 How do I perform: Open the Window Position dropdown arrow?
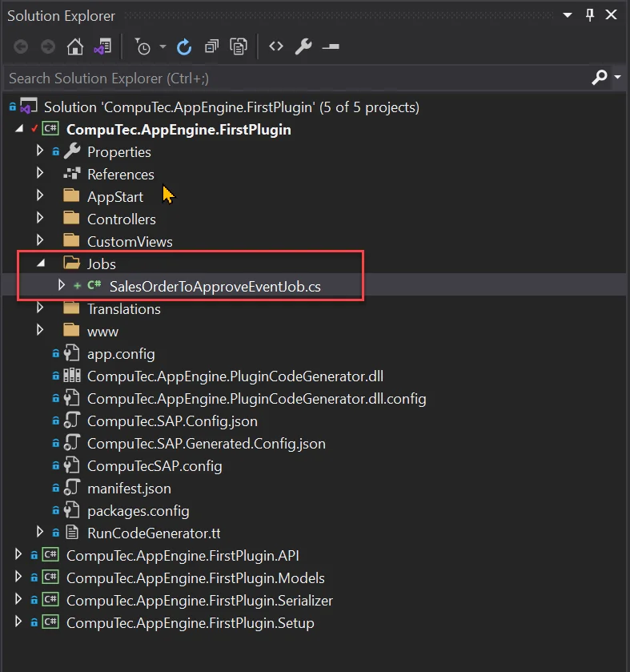pyautogui.click(x=568, y=15)
